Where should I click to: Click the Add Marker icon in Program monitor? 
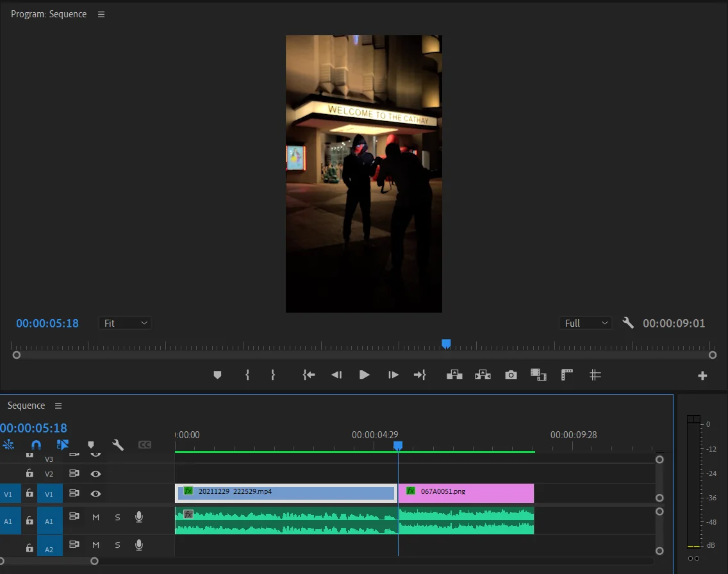tap(217, 375)
